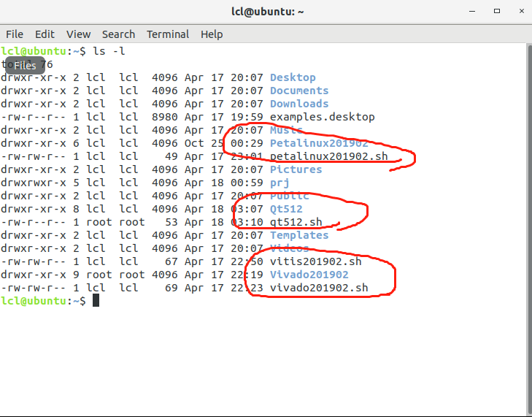The width and height of the screenshot is (532, 417).
Task: Maximize the terminal window
Action: [x=497, y=11]
